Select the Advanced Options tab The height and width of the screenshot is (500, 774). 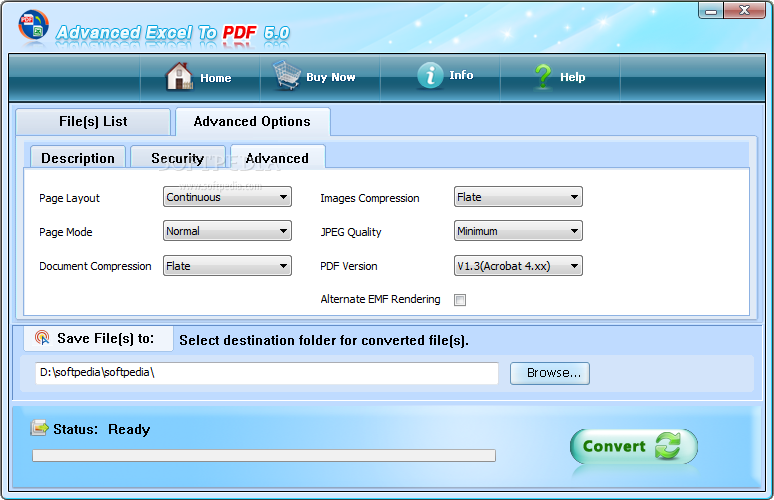pyautogui.click(x=252, y=121)
